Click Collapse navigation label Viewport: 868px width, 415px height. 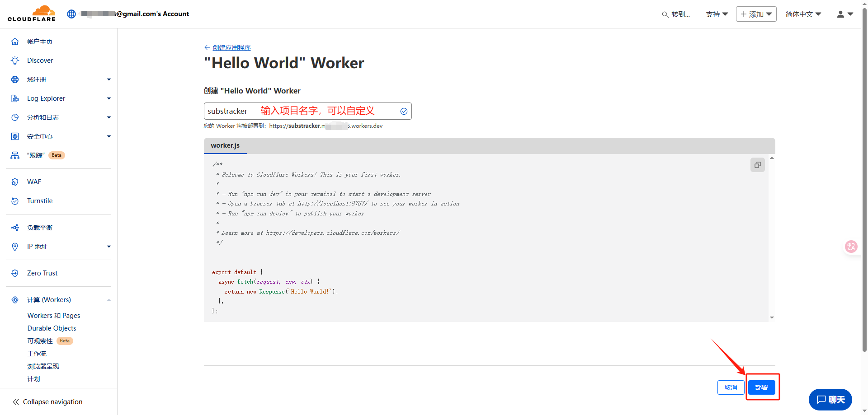point(53,402)
